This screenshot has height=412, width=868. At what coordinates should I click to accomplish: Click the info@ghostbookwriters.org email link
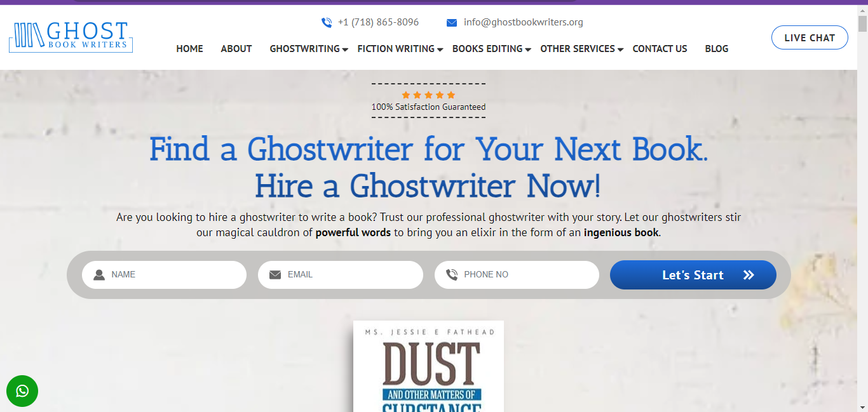[x=524, y=22]
